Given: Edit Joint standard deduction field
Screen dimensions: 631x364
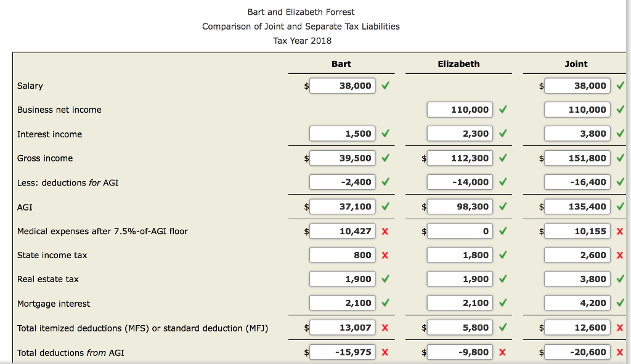Looking at the screenshot, I should pos(577,328).
